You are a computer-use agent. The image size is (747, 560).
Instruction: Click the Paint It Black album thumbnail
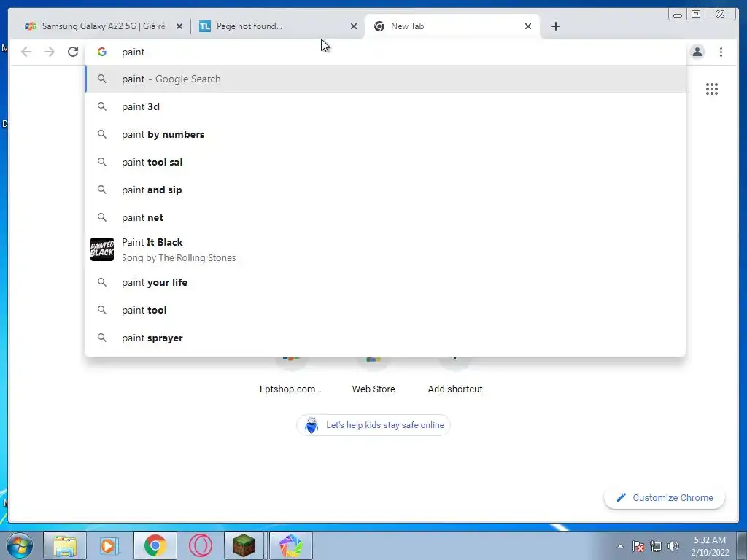click(102, 249)
